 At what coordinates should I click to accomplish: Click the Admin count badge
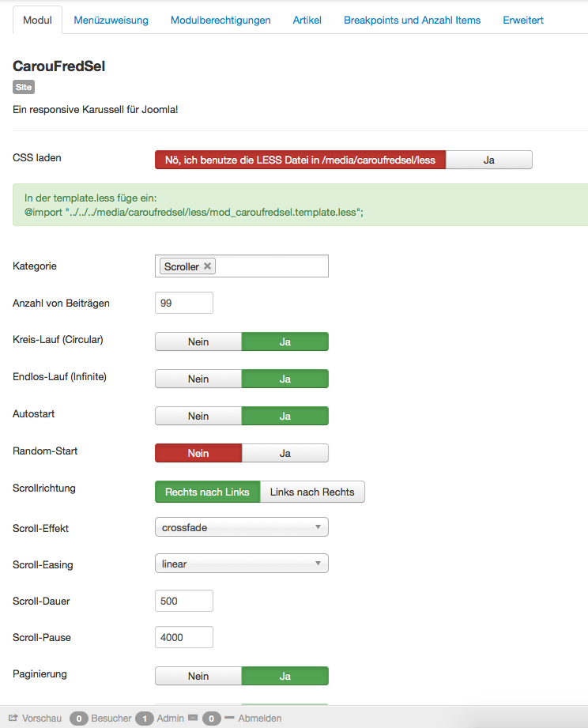[144, 719]
